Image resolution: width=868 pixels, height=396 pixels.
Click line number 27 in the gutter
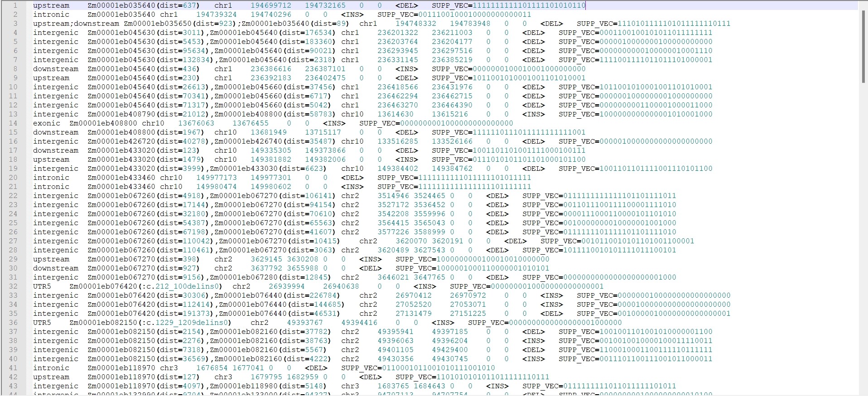click(13, 241)
